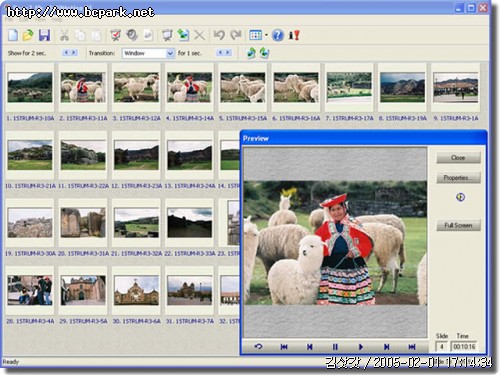
Task: Click the rotate left icon beside the transition settings
Action: 251,53
